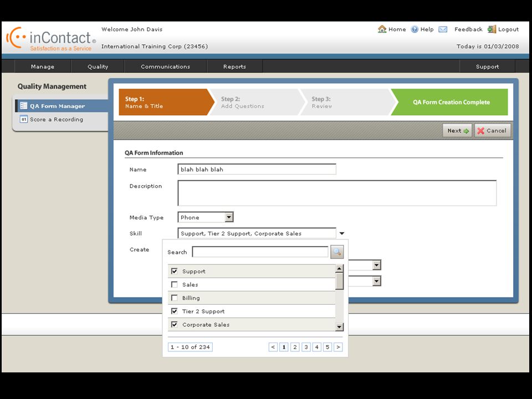Click the Name field containing blah blah blah
532x399 pixels.
[257, 170]
